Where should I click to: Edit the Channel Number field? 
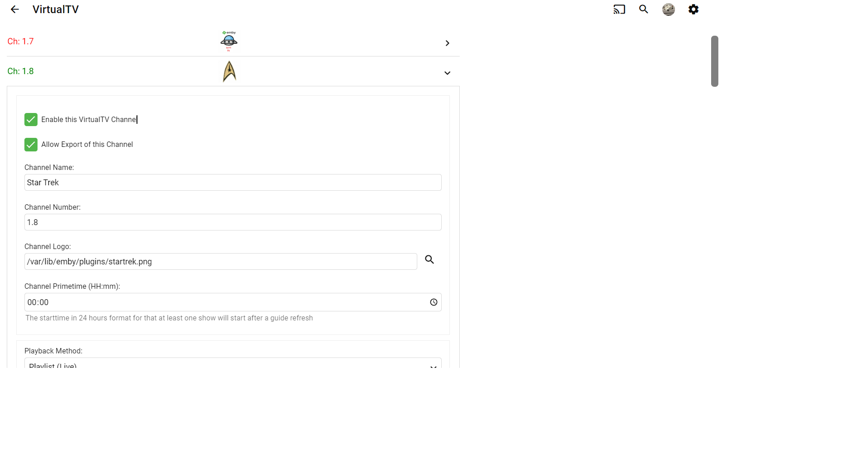pos(233,222)
